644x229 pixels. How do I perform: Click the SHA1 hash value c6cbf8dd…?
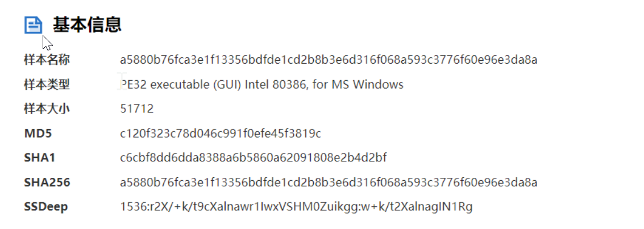pos(254,158)
